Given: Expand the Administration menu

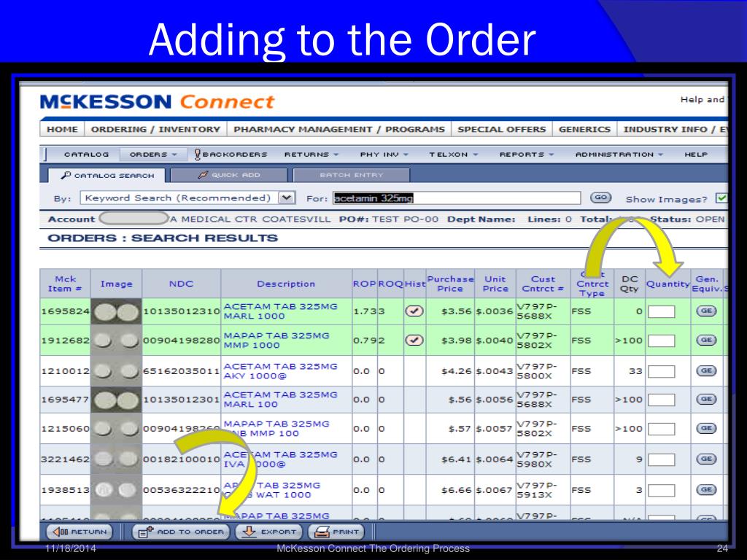Looking at the screenshot, I should pos(619,155).
